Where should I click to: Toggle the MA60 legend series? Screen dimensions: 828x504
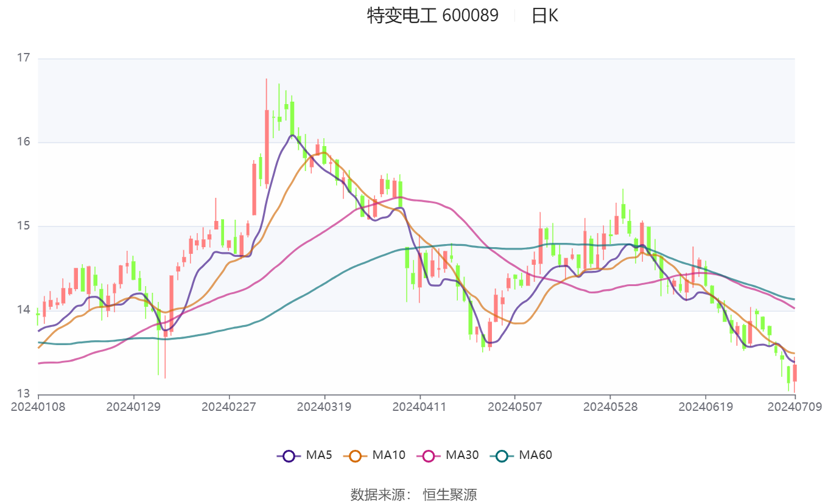[x=521, y=455]
